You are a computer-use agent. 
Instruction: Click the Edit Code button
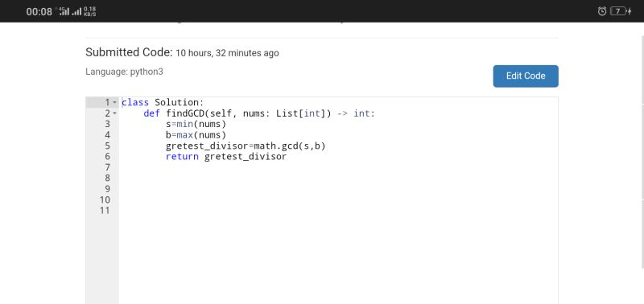click(526, 76)
